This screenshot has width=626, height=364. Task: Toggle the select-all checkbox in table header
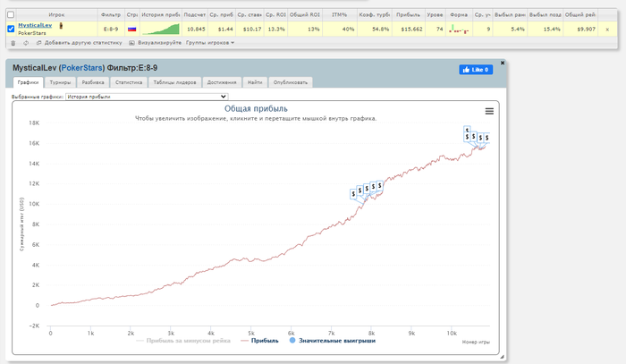[11, 15]
